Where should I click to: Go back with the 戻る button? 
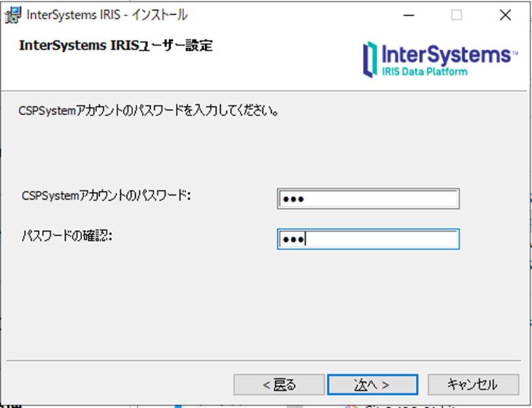279,385
